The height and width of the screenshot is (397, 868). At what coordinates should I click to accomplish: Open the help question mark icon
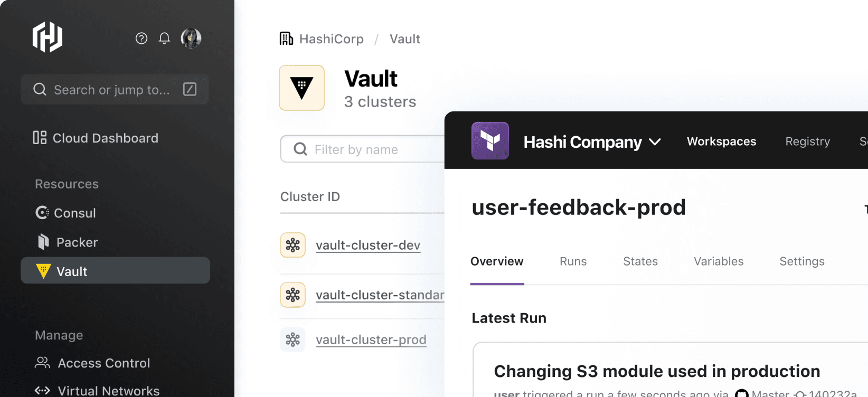tap(141, 38)
